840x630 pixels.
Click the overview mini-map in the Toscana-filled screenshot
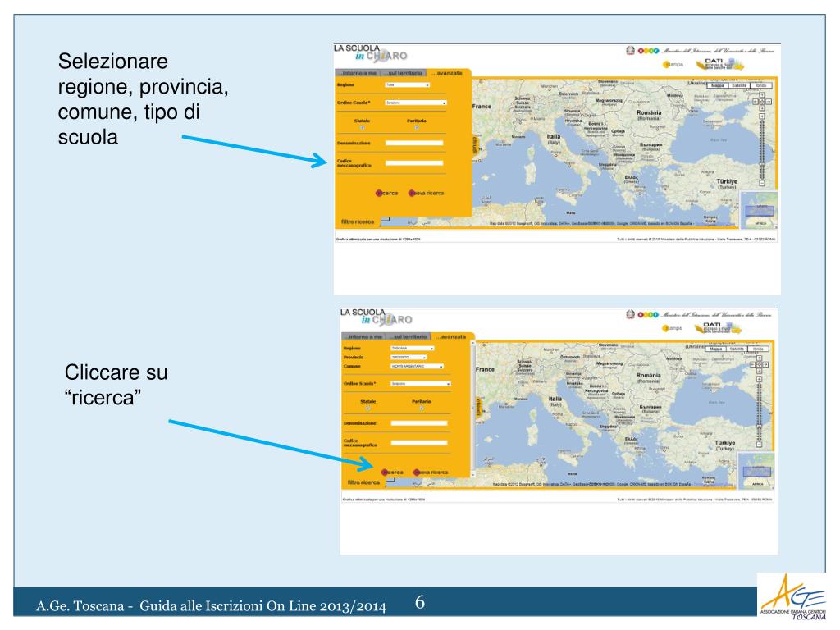tap(756, 470)
